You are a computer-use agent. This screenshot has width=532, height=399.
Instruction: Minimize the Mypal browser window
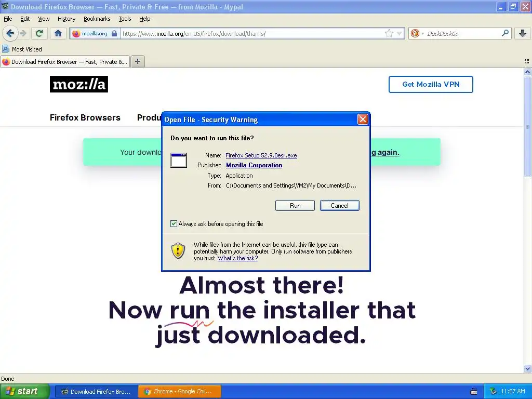[501, 6]
